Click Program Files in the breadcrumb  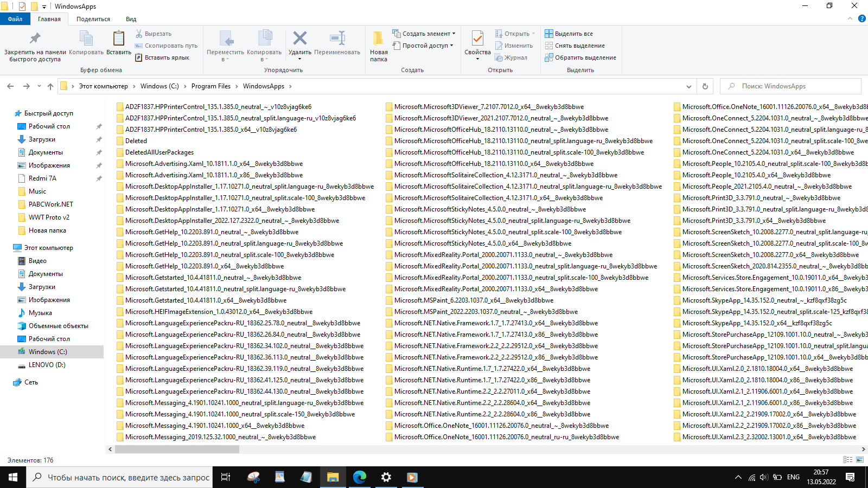[211, 86]
